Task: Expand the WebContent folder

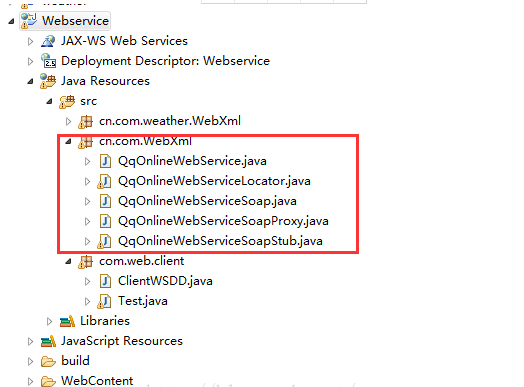Action: [x=30, y=382]
